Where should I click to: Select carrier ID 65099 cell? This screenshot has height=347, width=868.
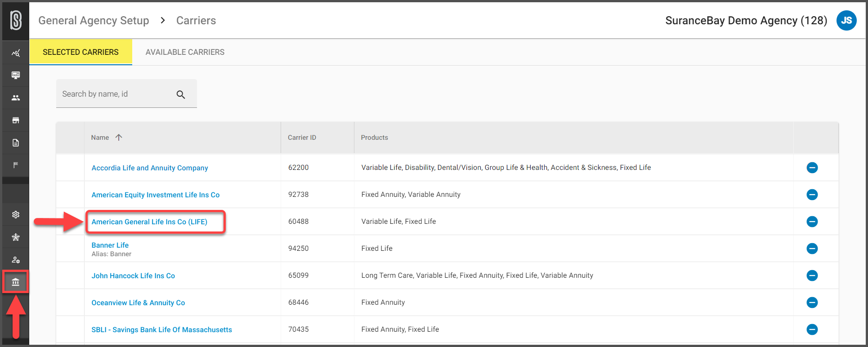(x=298, y=275)
